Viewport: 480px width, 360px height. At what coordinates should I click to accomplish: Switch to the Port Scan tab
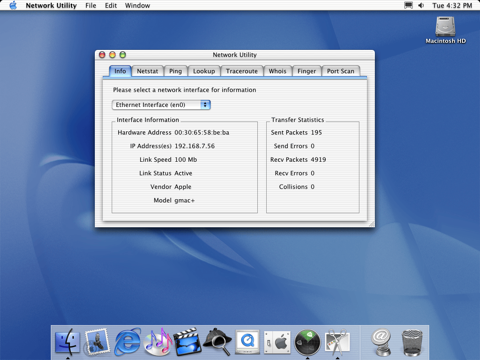340,71
